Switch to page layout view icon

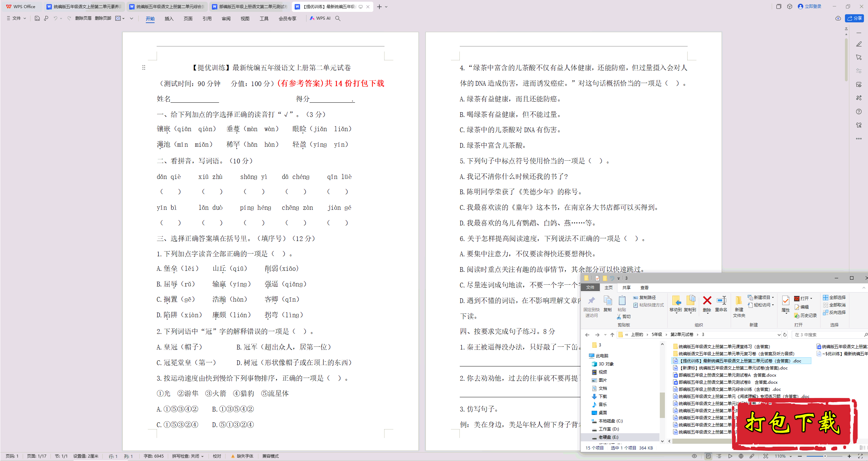(x=708, y=456)
